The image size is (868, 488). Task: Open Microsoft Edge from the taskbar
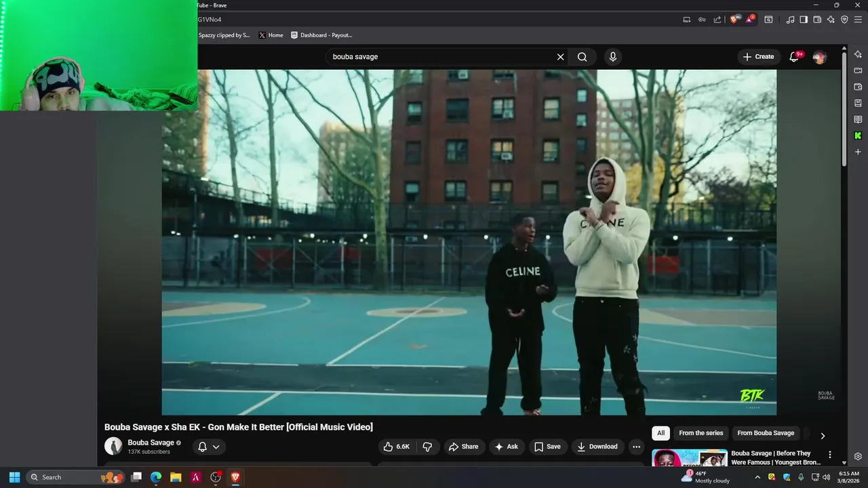[156, 477]
